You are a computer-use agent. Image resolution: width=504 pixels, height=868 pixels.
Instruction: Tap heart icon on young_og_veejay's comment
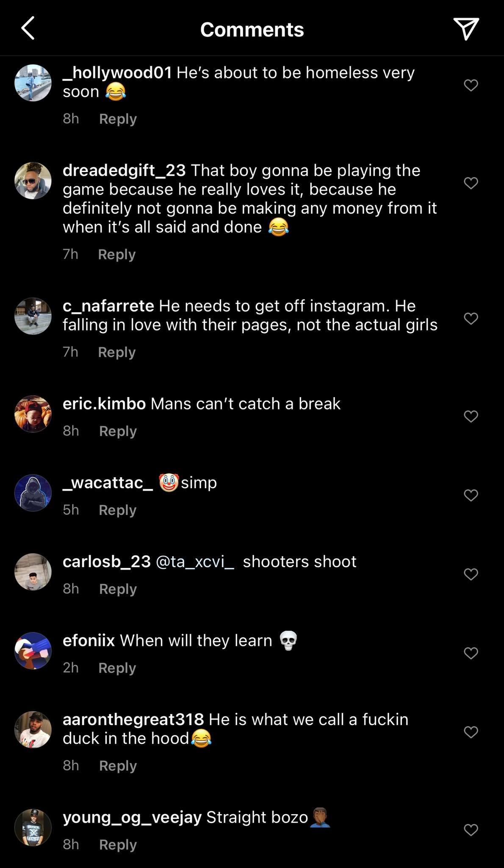(471, 829)
